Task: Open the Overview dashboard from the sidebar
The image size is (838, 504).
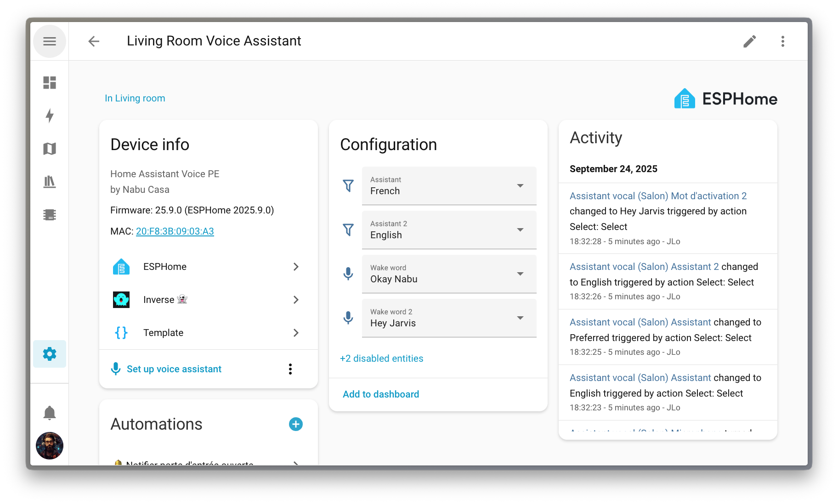Action: point(50,83)
